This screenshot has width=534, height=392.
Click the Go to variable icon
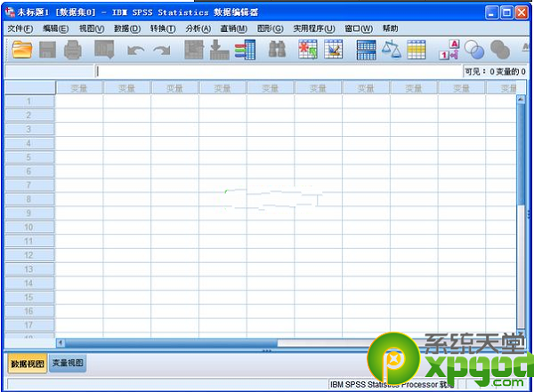coord(219,50)
